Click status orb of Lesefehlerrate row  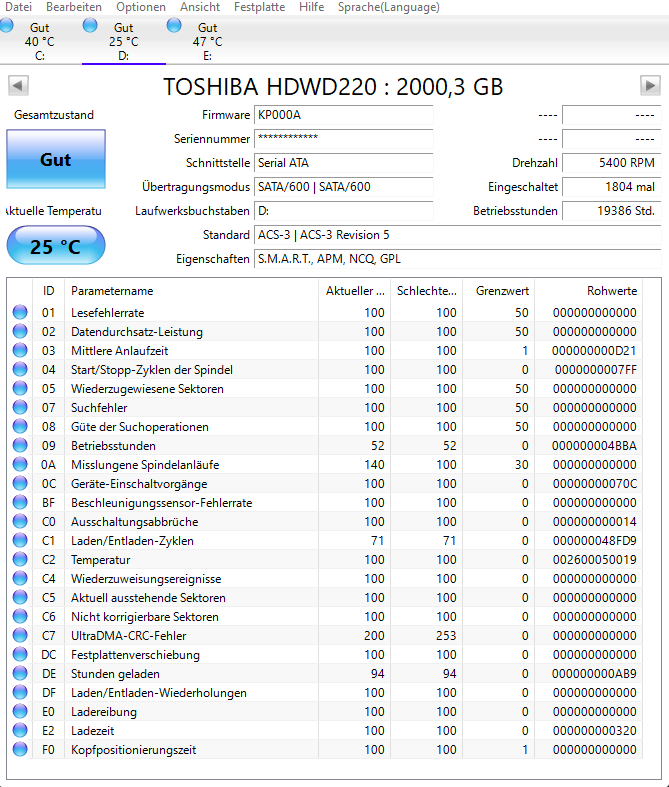(x=20, y=312)
